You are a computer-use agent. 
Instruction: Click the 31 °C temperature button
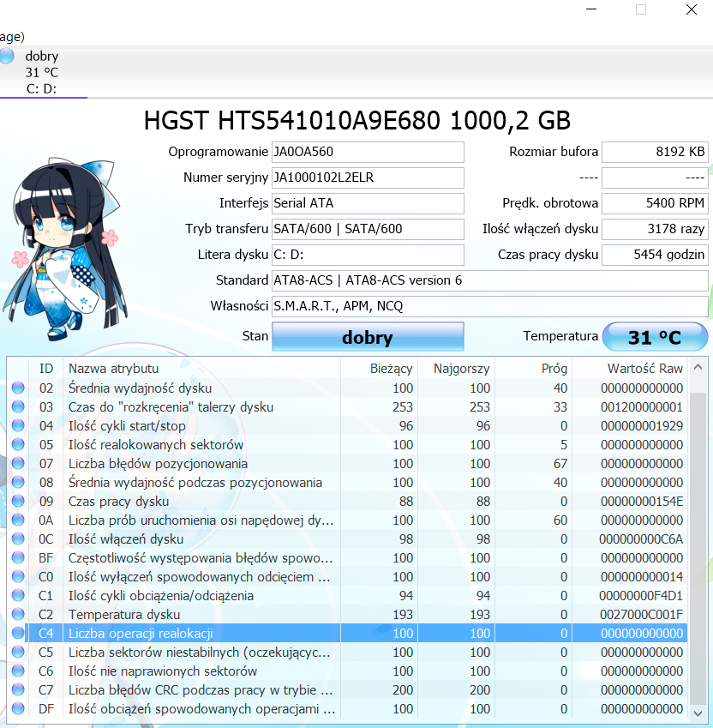(x=655, y=337)
